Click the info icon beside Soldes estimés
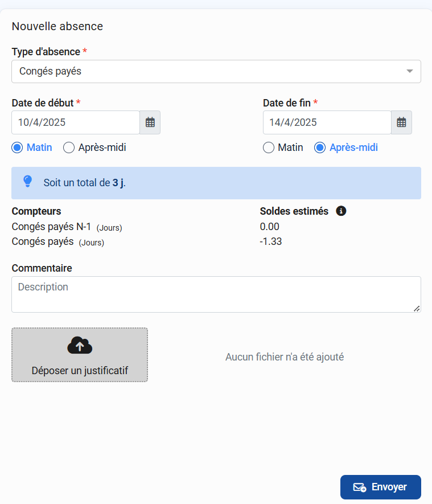The image size is (432, 504). point(341,211)
